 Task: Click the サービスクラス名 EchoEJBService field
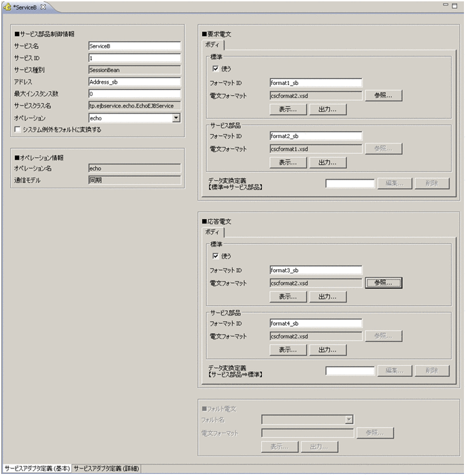135,105
